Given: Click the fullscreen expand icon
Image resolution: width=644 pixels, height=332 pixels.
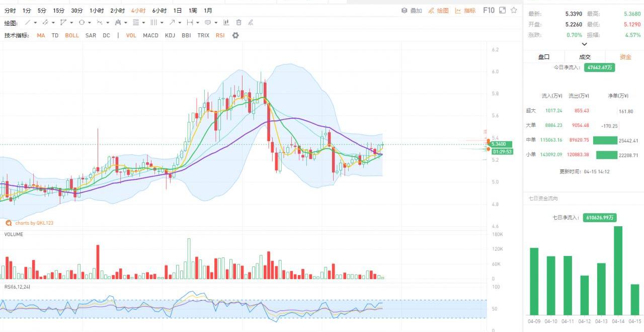Looking at the screenshot, I should click(x=502, y=10).
